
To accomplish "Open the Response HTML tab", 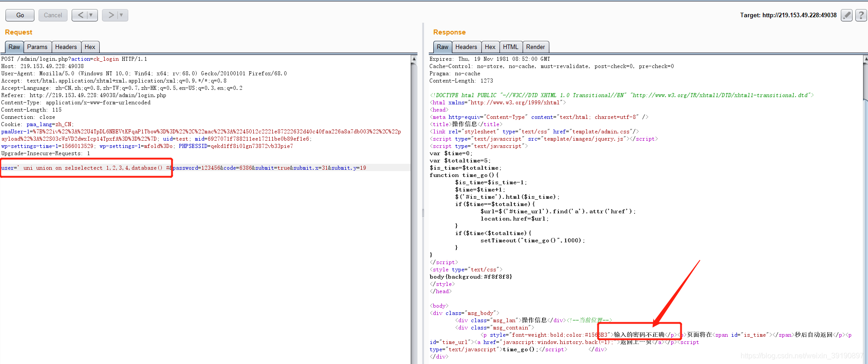I will pos(511,47).
